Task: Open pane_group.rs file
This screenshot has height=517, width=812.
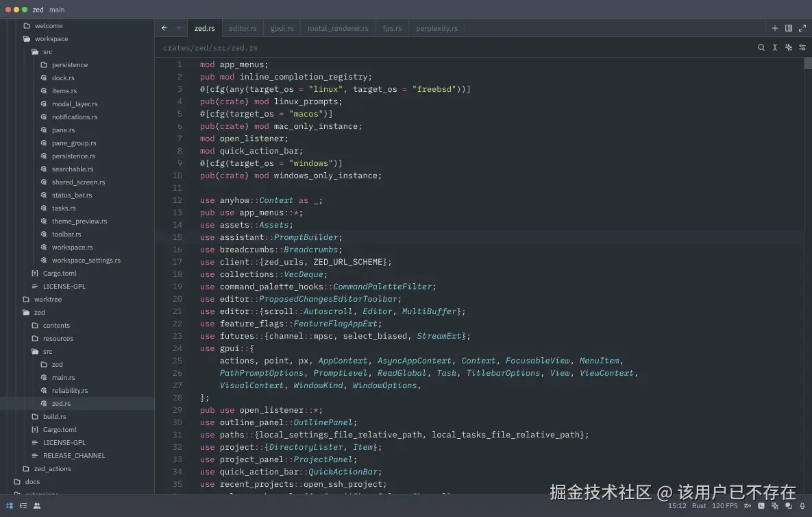Action: 77,143
